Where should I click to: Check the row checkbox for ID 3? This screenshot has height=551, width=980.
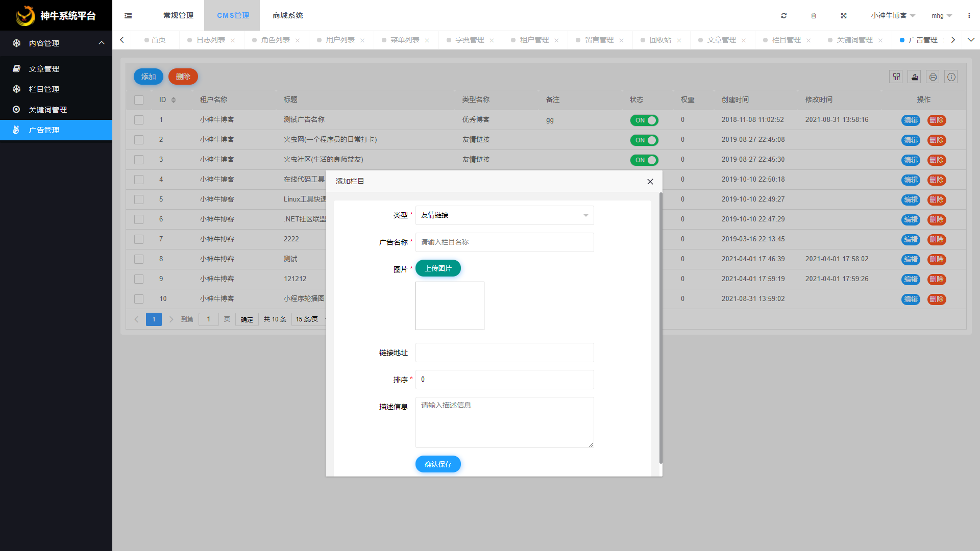pyautogui.click(x=138, y=159)
